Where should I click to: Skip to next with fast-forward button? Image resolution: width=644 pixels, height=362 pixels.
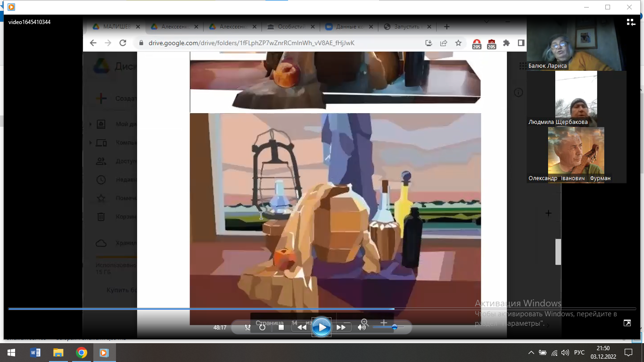point(341,327)
